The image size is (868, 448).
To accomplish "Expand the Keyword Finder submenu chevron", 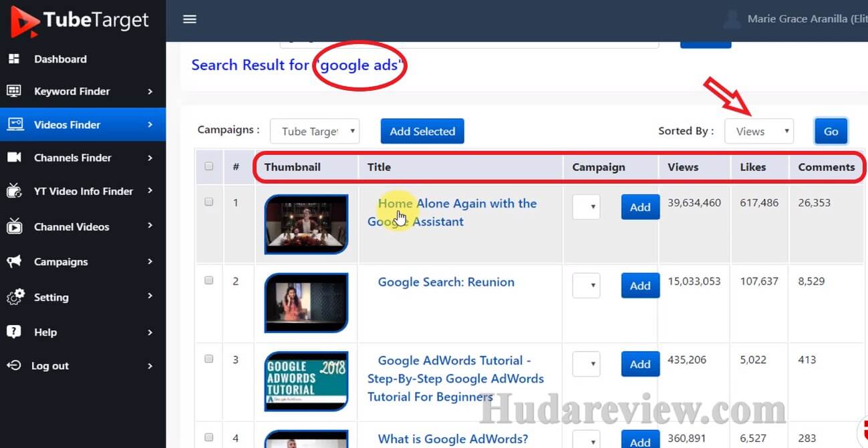I will (150, 91).
